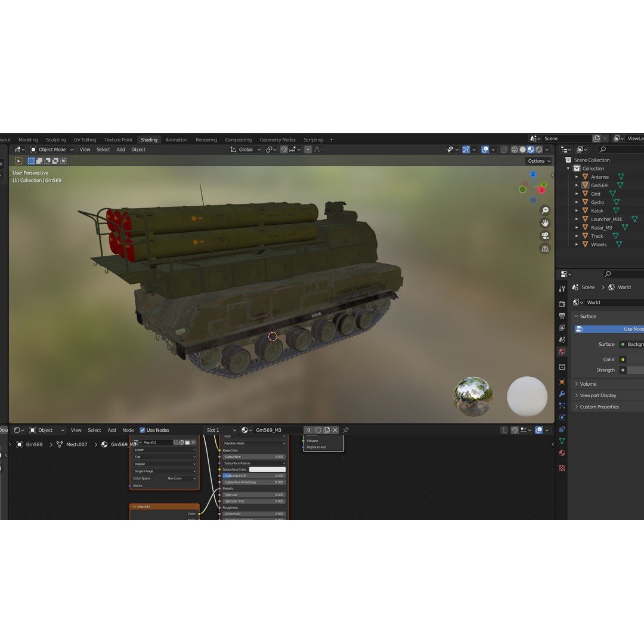Image resolution: width=644 pixels, height=644 pixels.
Task: Switch to solid viewport shading
Action: pos(522,150)
